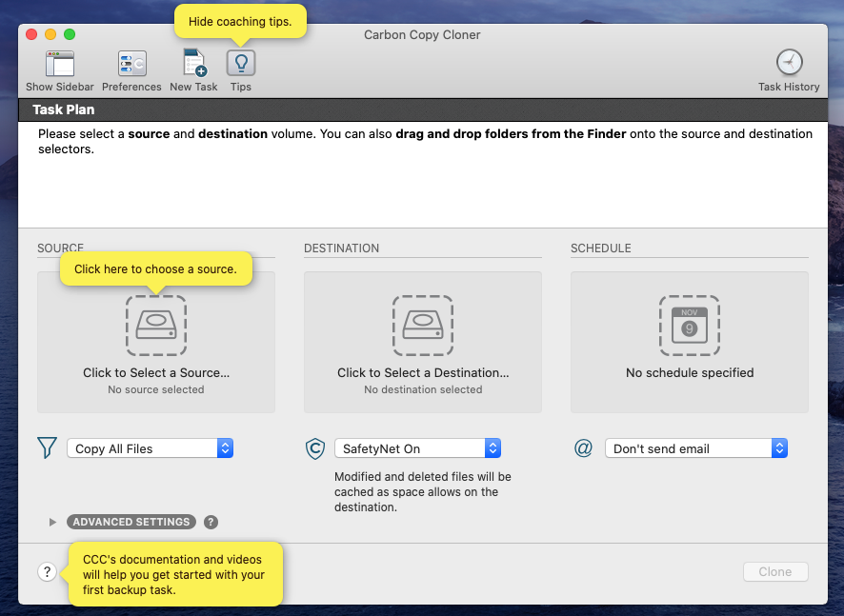Click the "Click to Select a Destination..." text
The image size is (844, 616).
coord(423,373)
